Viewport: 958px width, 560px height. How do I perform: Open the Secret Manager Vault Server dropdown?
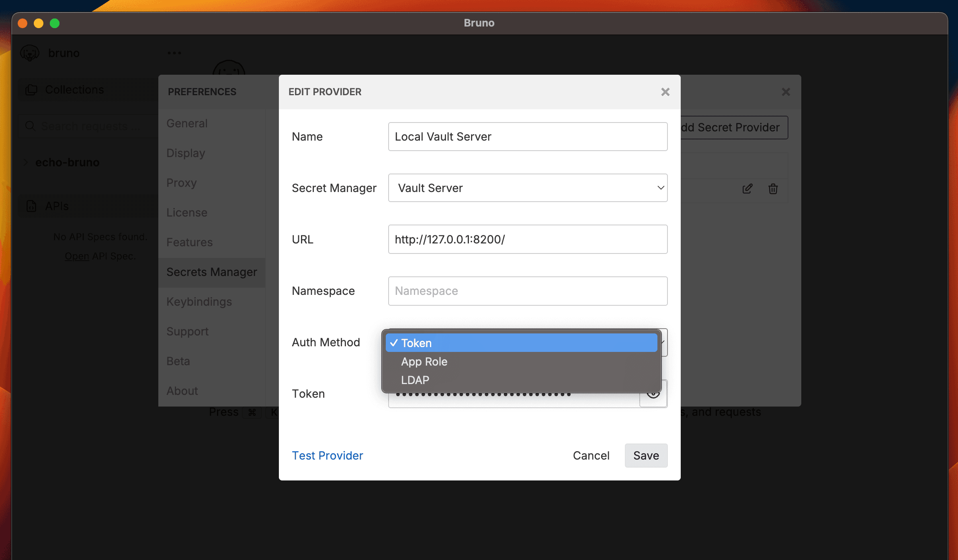527,188
